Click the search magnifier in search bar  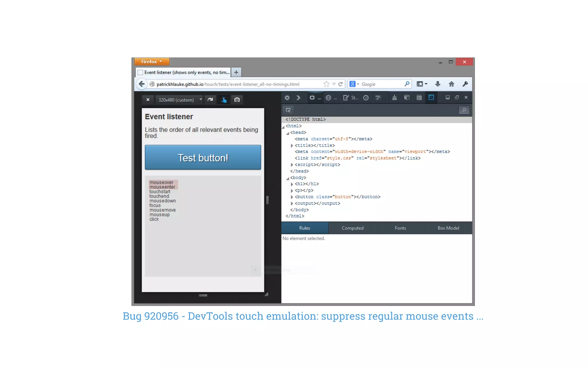pyautogui.click(x=407, y=84)
